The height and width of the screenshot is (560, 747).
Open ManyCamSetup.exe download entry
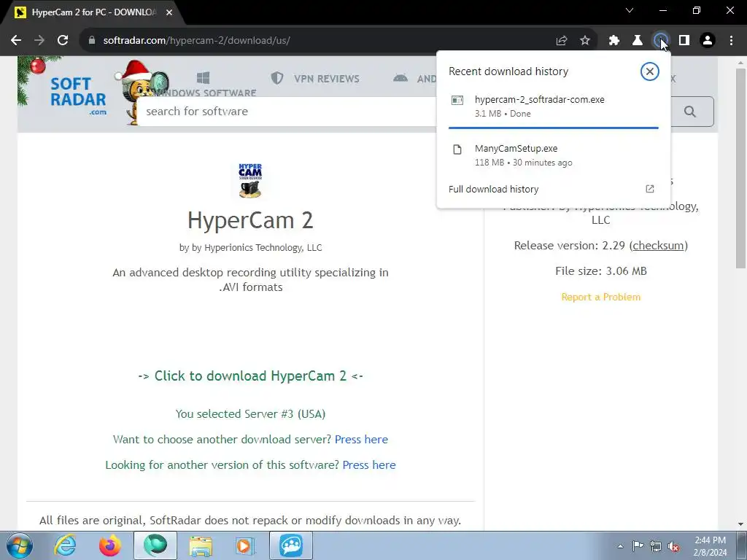(x=553, y=155)
